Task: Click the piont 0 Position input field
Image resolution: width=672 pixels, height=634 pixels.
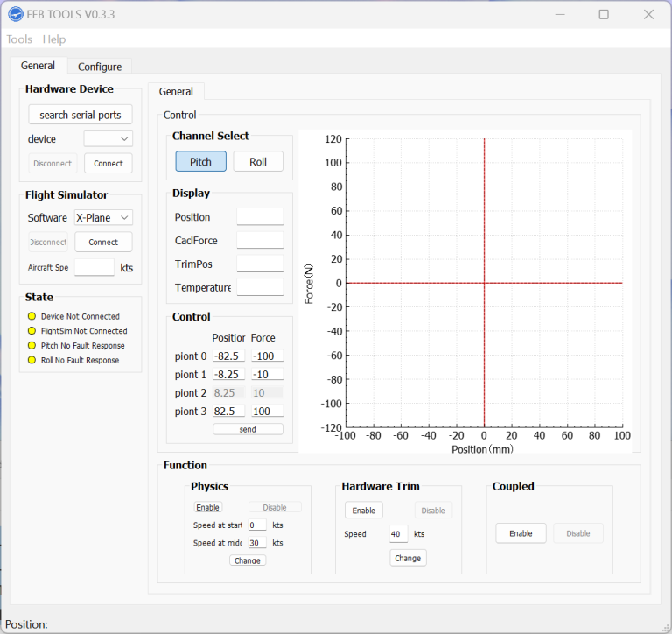Action: tap(228, 356)
